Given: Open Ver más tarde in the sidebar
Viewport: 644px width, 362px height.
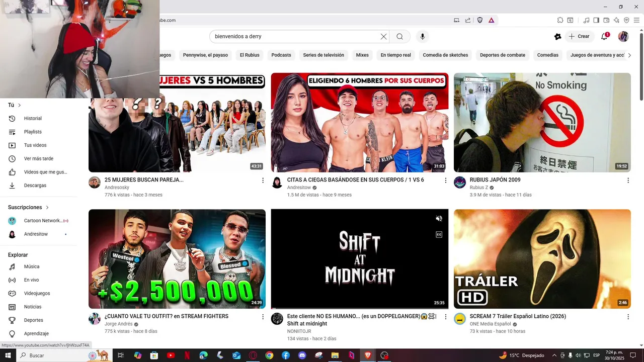Looking at the screenshot, I should [x=38, y=159].
